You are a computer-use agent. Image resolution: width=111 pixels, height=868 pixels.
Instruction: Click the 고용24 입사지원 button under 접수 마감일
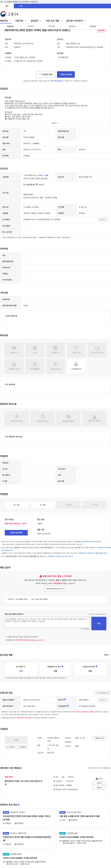point(16,533)
